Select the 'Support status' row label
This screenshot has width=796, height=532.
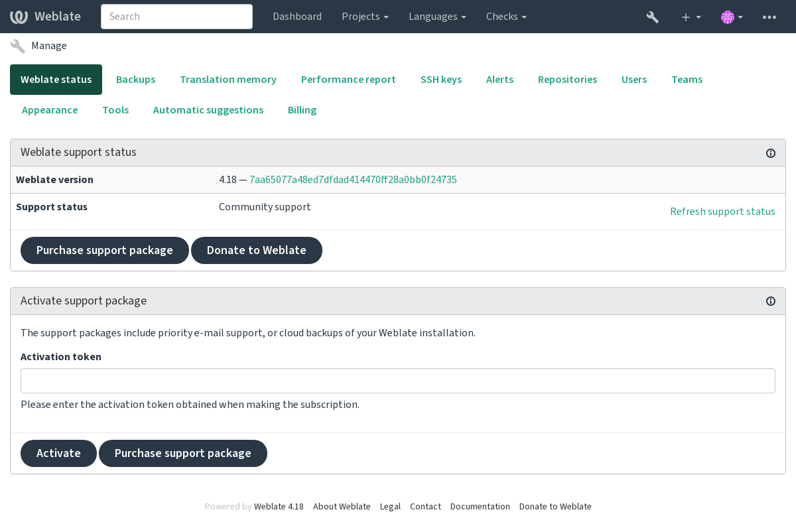[x=52, y=207]
